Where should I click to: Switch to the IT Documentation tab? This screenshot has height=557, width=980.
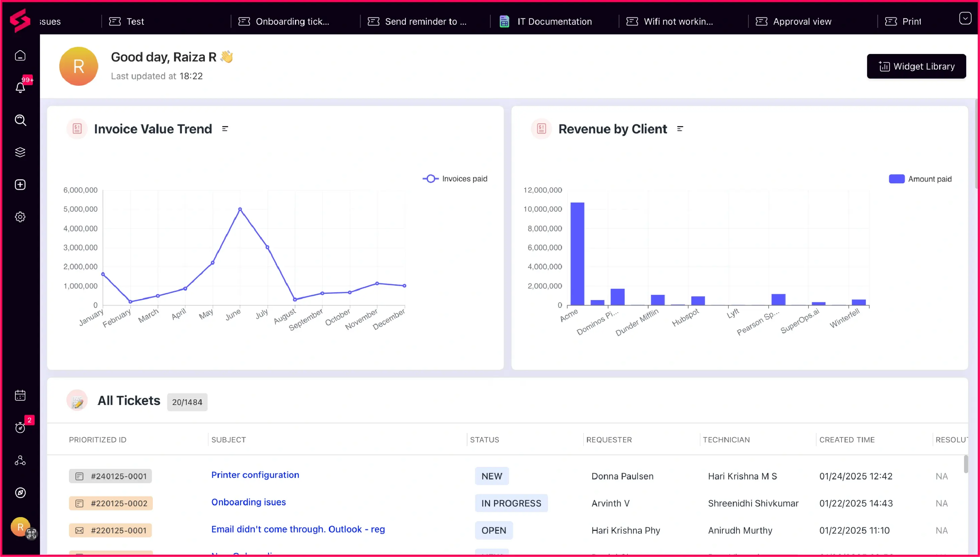point(554,21)
